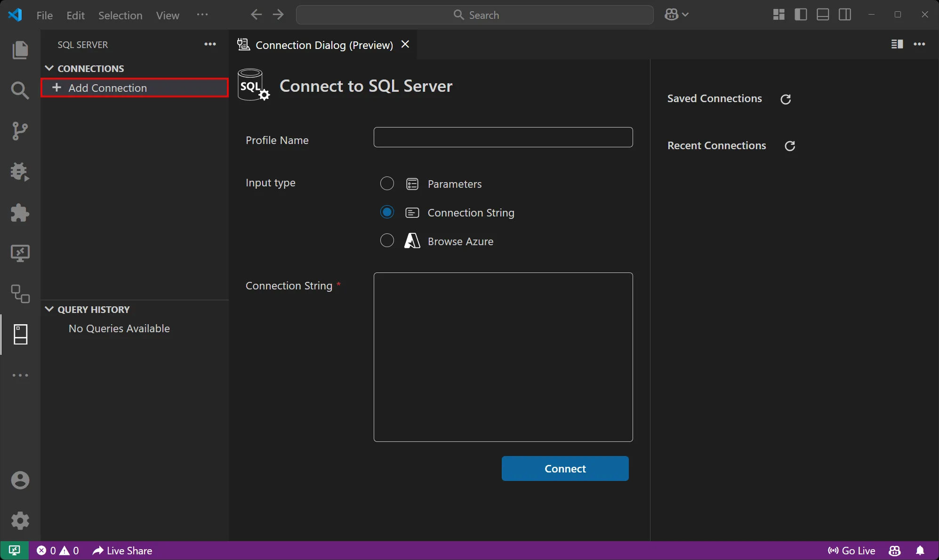Open the Run and Debug icon
Image resolution: width=939 pixels, height=560 pixels.
pos(20,172)
